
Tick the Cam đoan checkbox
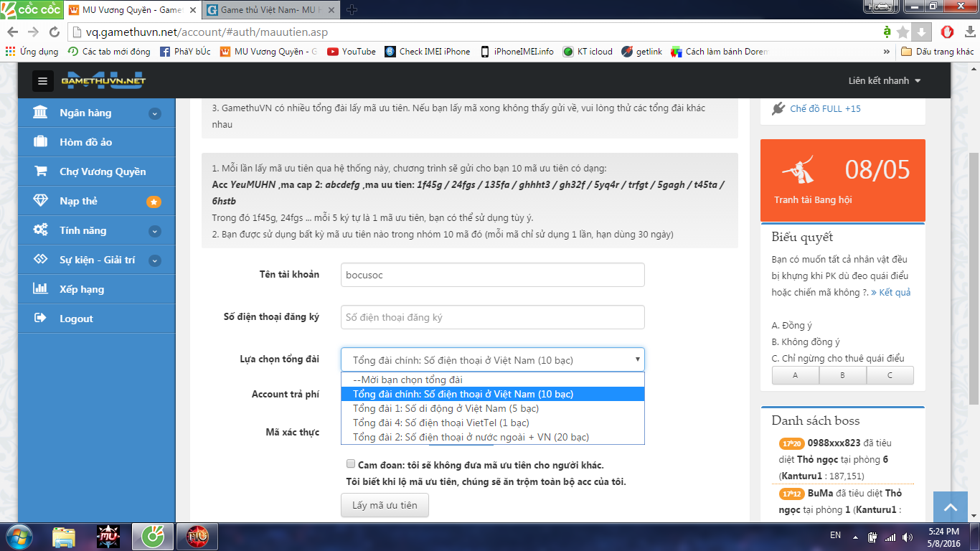pyautogui.click(x=350, y=464)
